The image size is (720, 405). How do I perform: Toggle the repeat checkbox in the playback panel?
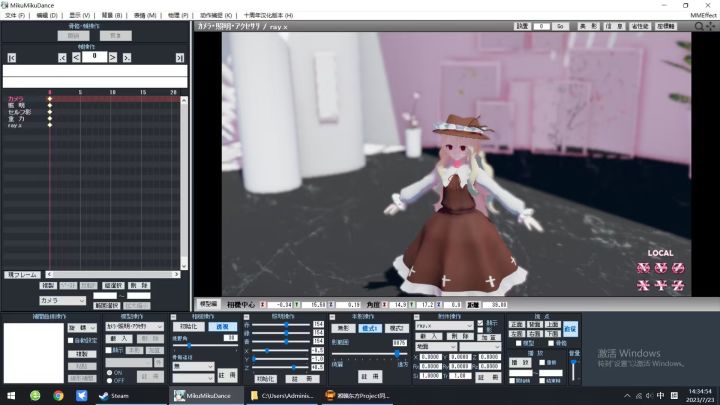(x=542, y=362)
